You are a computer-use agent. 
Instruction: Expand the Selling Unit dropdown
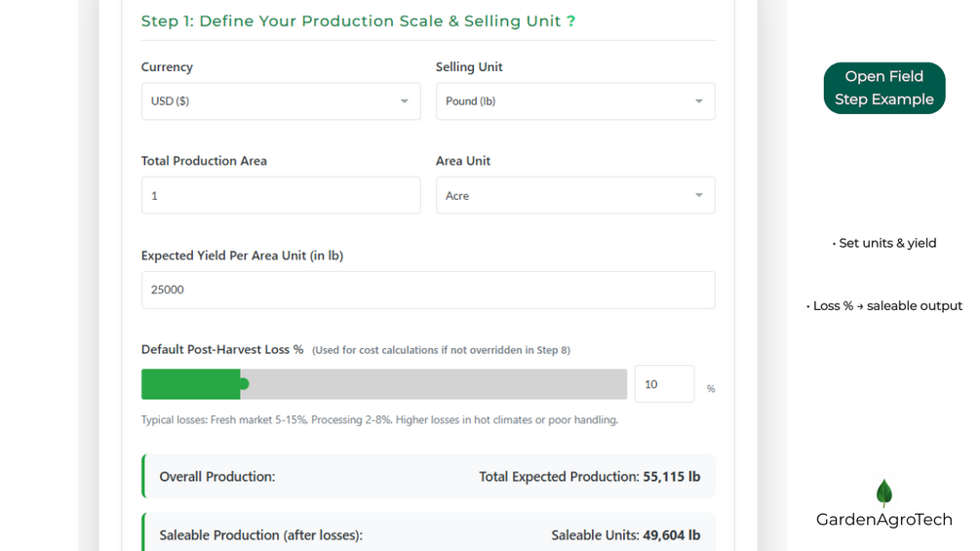tap(574, 101)
